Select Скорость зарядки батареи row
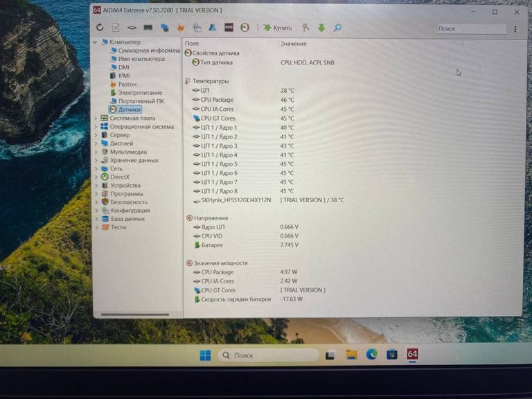This screenshot has height=399, width=532. 248,299
